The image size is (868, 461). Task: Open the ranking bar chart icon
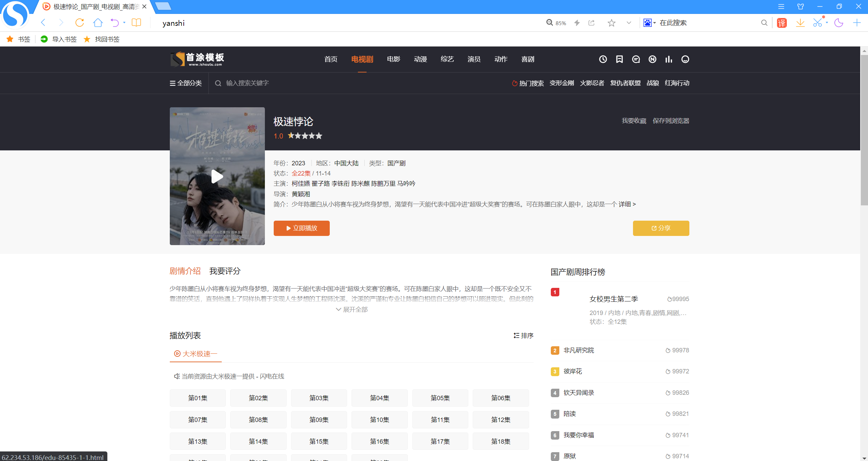(669, 59)
